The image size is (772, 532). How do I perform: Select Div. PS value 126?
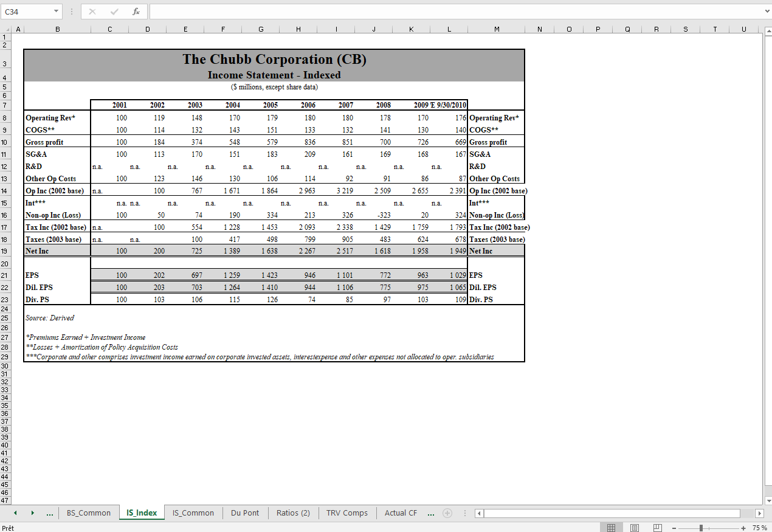(261, 300)
